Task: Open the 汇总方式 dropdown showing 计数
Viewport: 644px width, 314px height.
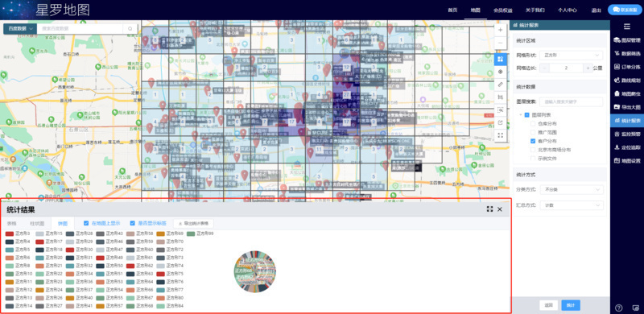Action: 572,205
